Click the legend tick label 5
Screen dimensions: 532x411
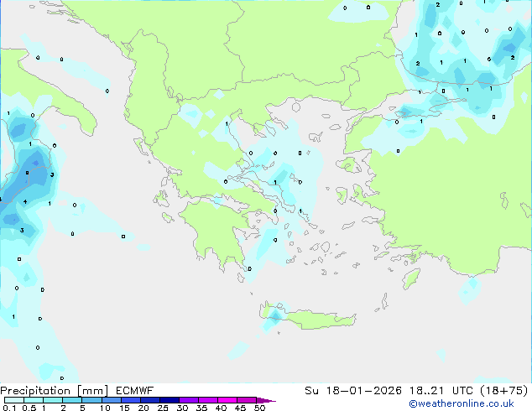(82, 408)
